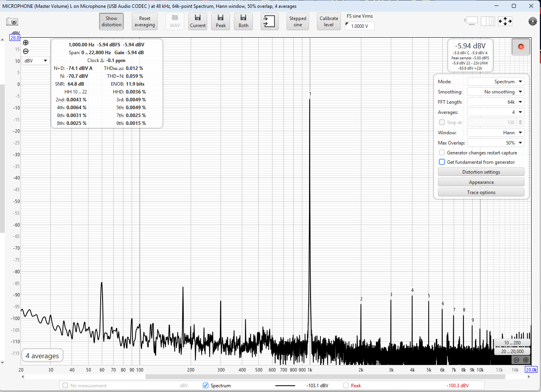The height and width of the screenshot is (392, 541).
Task: Click the FS sine Vrms input field
Action: click(x=360, y=26)
